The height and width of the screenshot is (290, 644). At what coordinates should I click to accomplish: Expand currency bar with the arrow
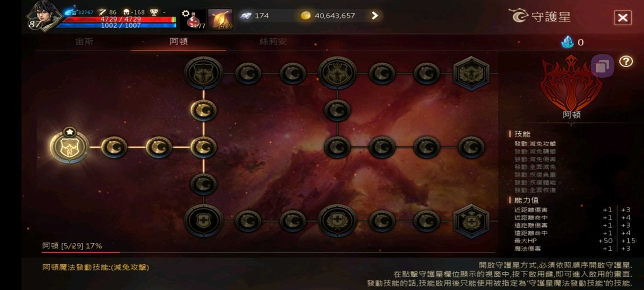(375, 16)
